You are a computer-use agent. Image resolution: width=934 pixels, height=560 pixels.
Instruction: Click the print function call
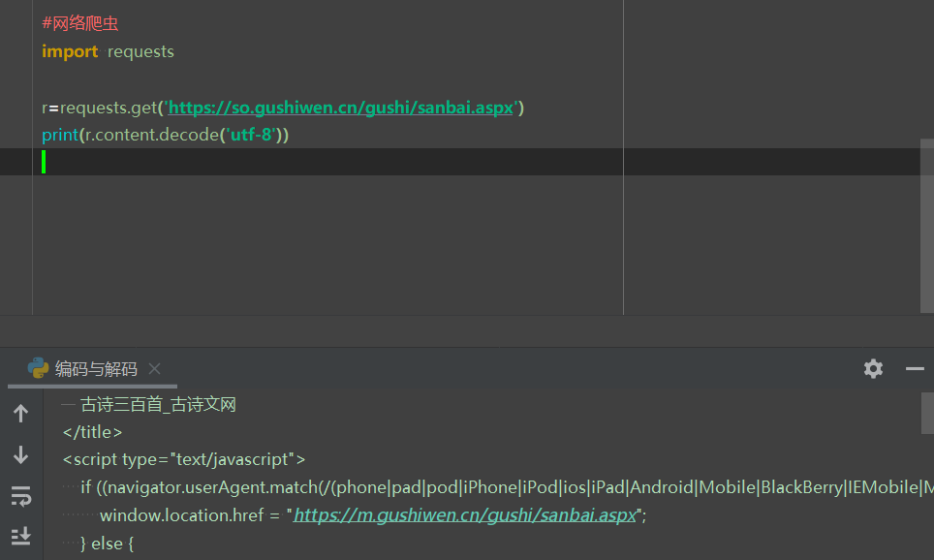[59, 135]
